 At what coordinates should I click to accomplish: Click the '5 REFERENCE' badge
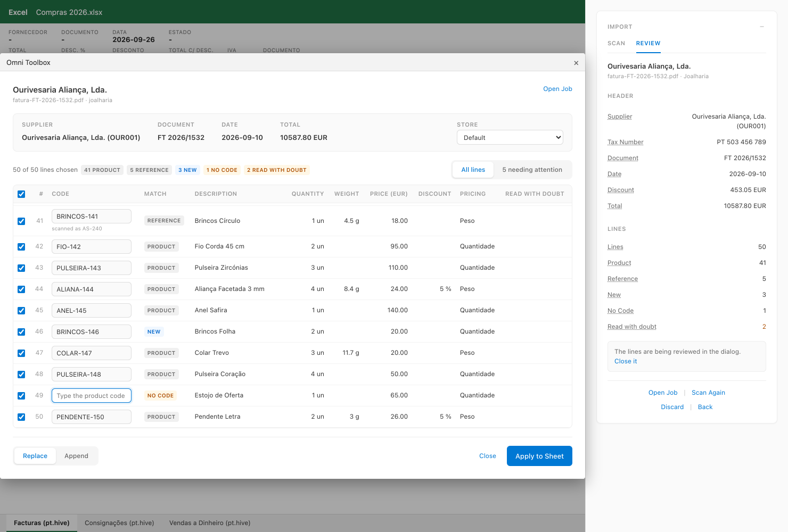149,170
